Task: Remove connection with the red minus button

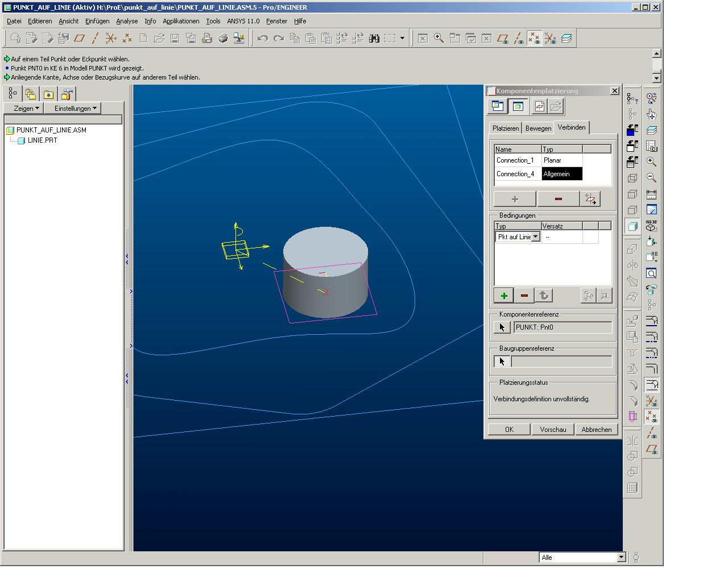Action: [x=557, y=199]
